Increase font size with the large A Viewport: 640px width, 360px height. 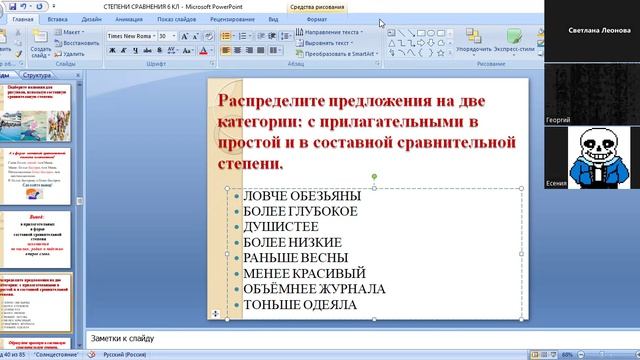coord(184,36)
